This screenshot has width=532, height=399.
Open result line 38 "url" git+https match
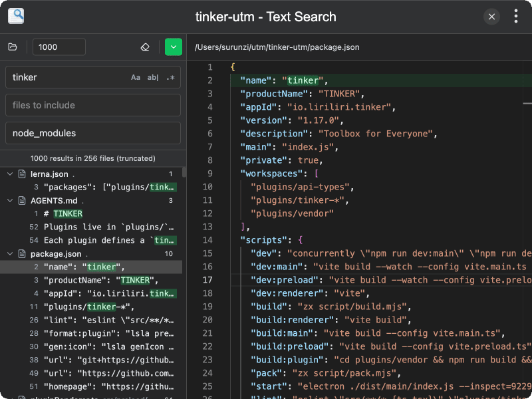coord(91,360)
